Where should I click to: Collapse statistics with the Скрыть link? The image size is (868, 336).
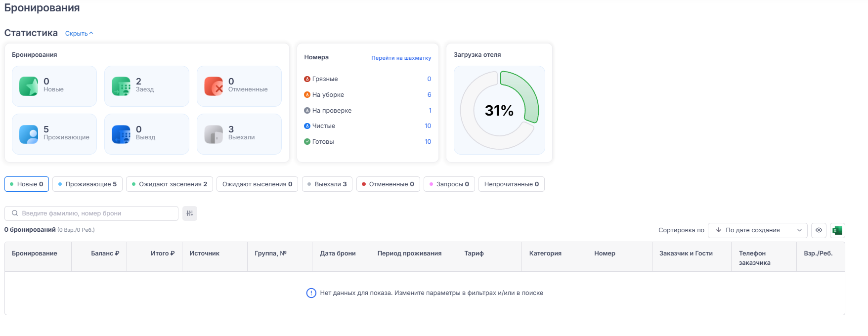click(x=79, y=34)
